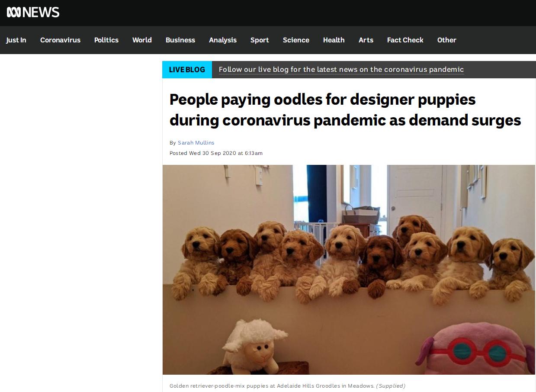536x392 pixels.
Task: Open the Politics menu item
Action: point(106,40)
